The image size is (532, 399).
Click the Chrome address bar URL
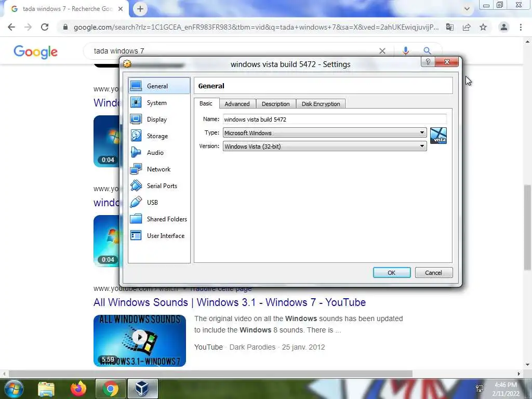click(256, 27)
